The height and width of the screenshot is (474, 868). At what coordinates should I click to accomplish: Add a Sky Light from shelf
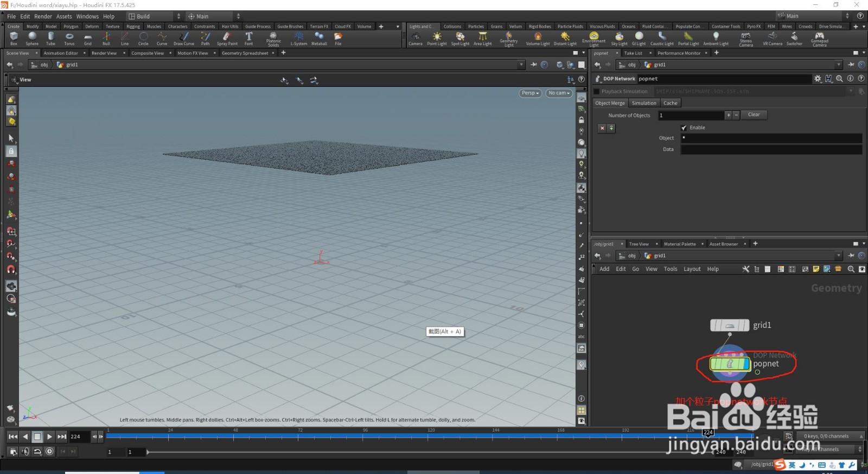pos(619,38)
